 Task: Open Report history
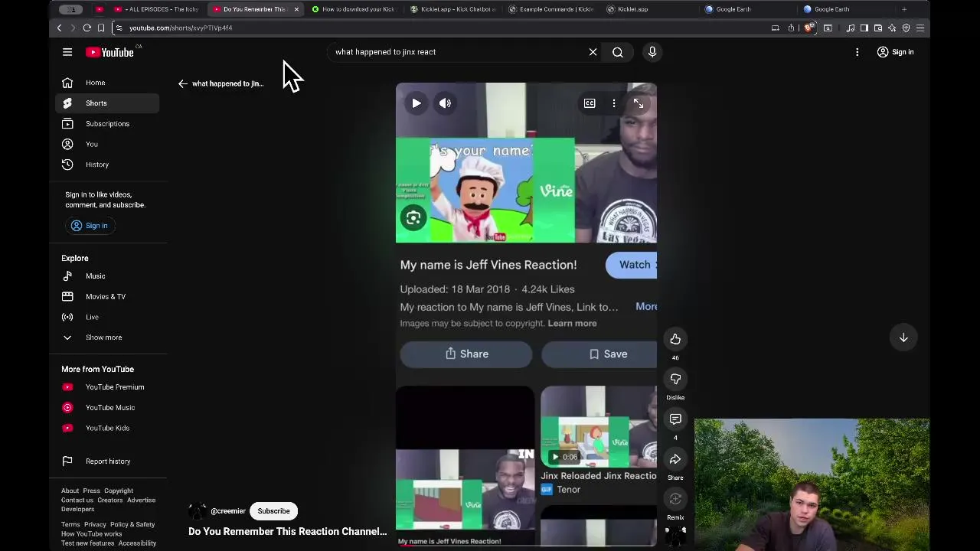107,461
